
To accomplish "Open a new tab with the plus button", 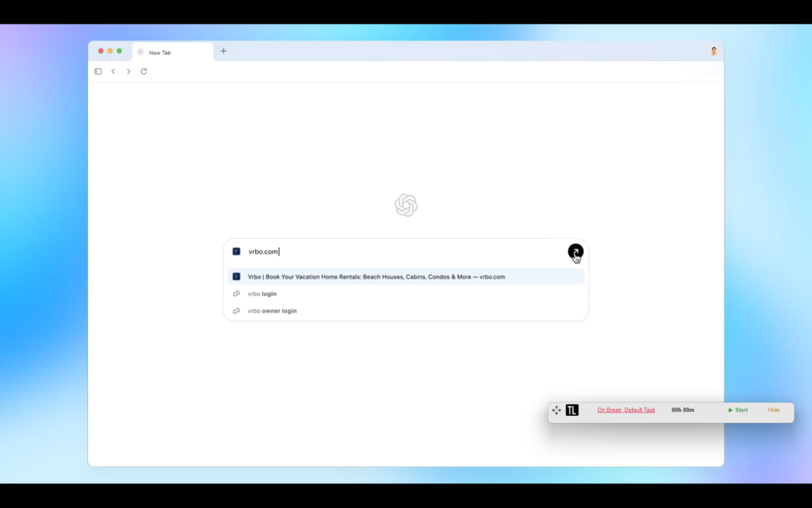I will point(223,51).
